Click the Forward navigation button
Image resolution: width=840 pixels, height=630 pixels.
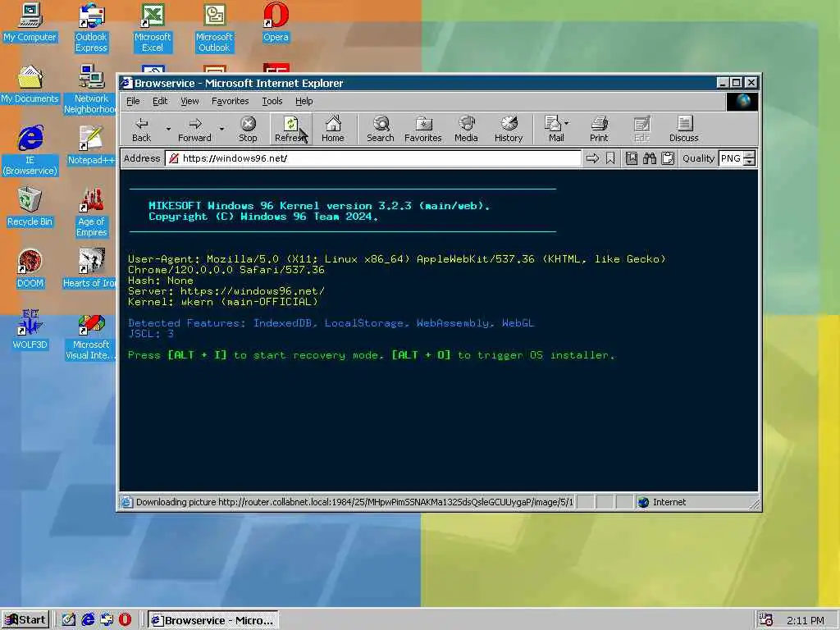[x=194, y=129]
